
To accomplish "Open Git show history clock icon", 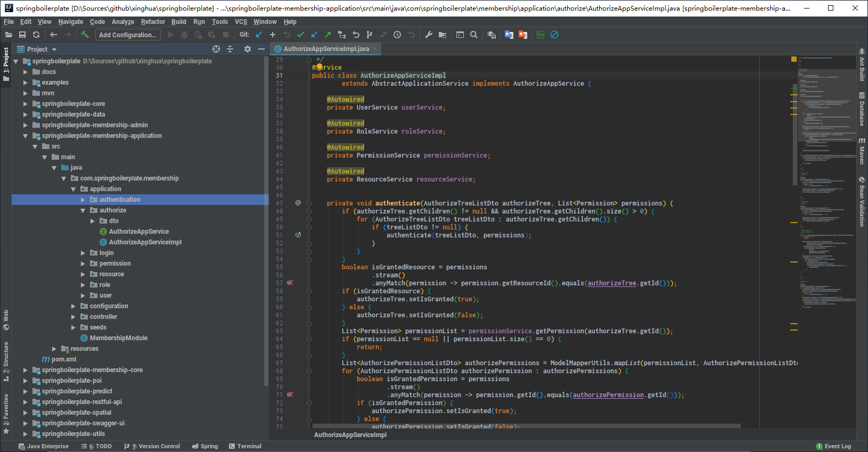I will point(397,35).
